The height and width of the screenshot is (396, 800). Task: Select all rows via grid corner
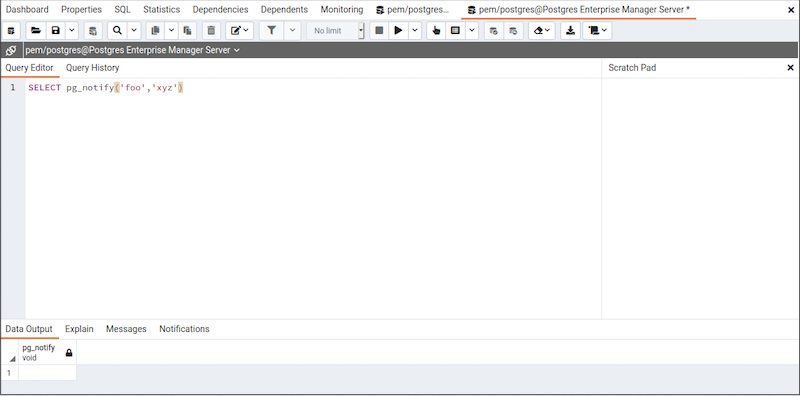click(10, 353)
